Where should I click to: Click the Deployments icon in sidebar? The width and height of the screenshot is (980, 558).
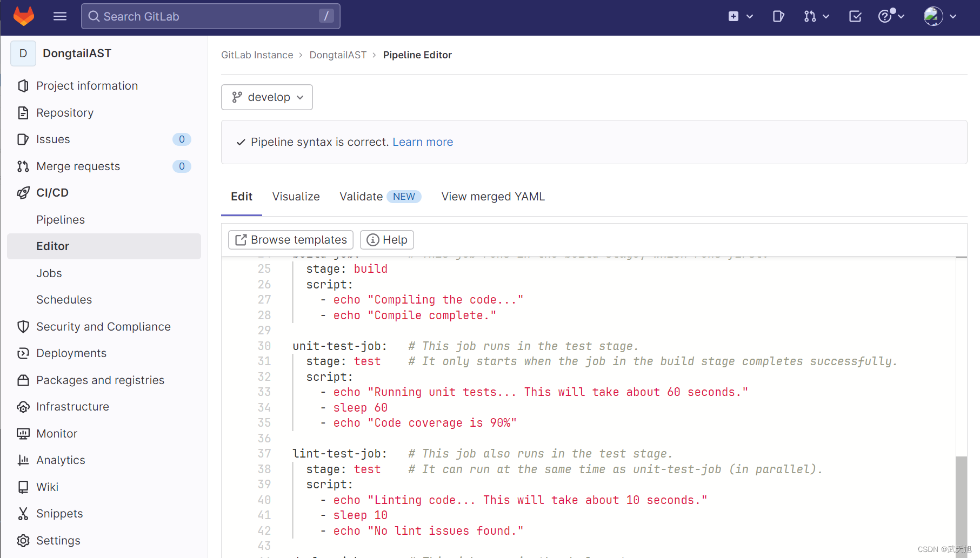pyautogui.click(x=23, y=353)
